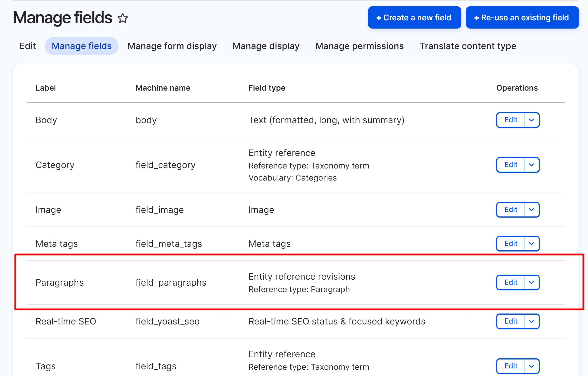
Task: Click 'Real-time SEO status & focused keywords' text
Action: coord(337,321)
